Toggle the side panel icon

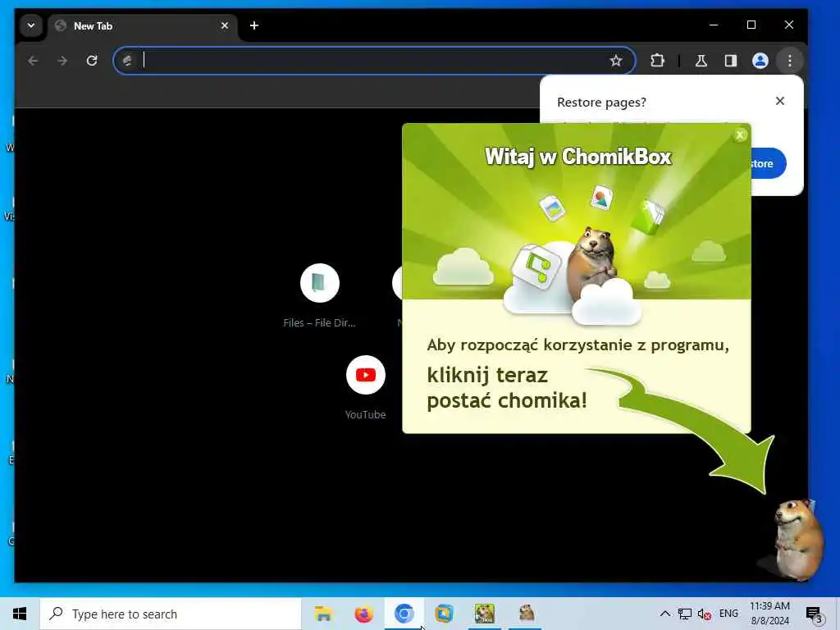(x=730, y=61)
